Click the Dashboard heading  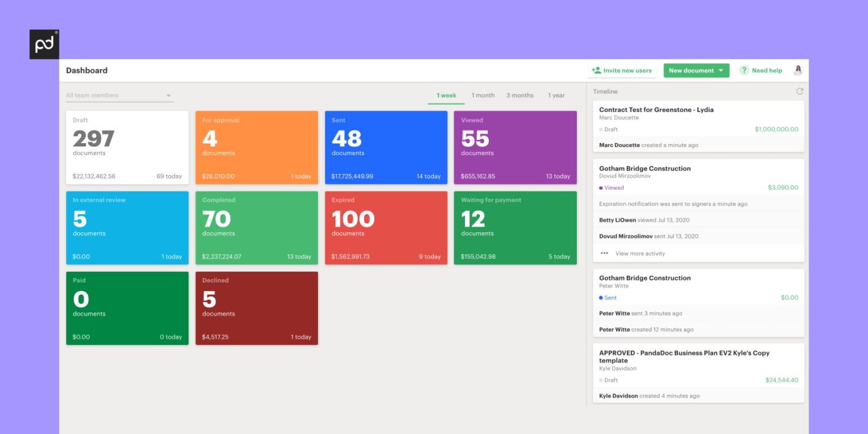point(86,70)
